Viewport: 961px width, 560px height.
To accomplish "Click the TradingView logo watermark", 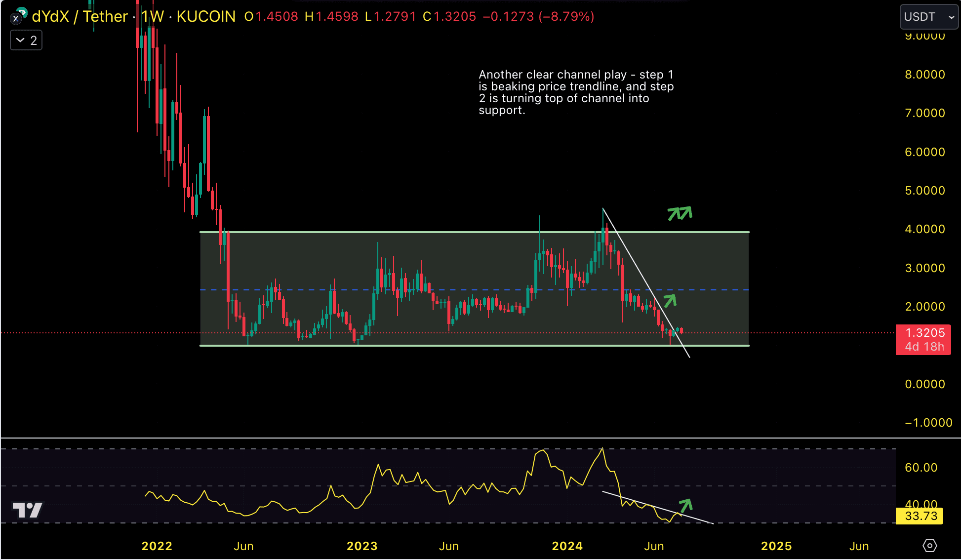I will pyautogui.click(x=27, y=510).
